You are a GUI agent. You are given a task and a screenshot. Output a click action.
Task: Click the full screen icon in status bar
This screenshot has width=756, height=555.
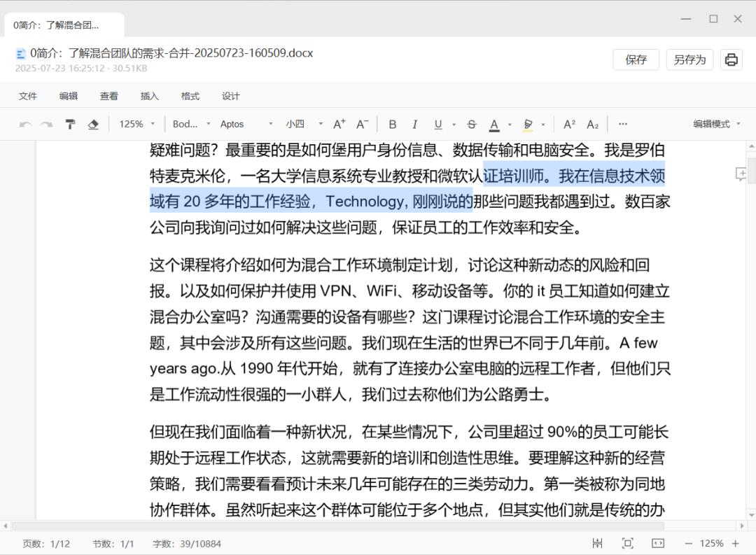626,542
